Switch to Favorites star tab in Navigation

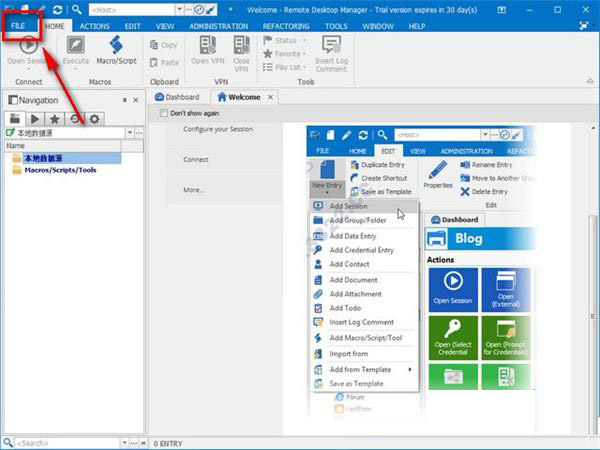(x=53, y=118)
